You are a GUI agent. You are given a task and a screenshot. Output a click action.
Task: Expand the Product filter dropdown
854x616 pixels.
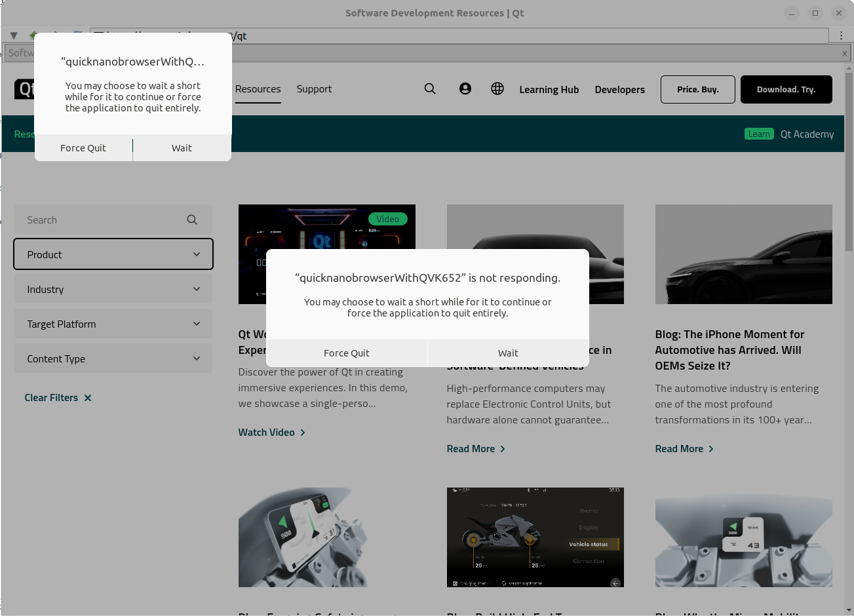pyautogui.click(x=113, y=254)
